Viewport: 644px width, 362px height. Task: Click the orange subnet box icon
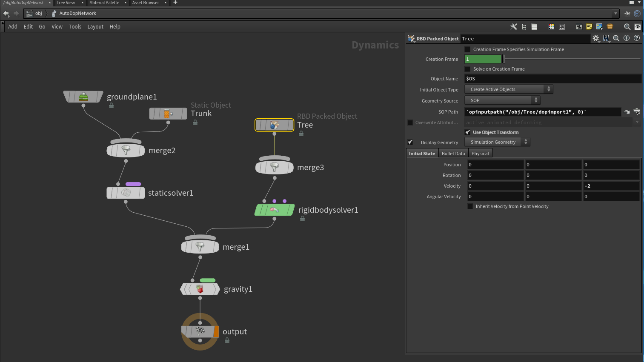tap(610, 26)
